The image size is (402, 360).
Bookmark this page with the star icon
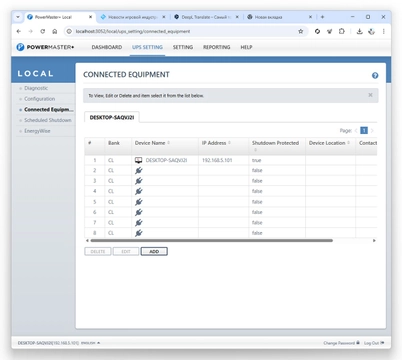coord(301,31)
